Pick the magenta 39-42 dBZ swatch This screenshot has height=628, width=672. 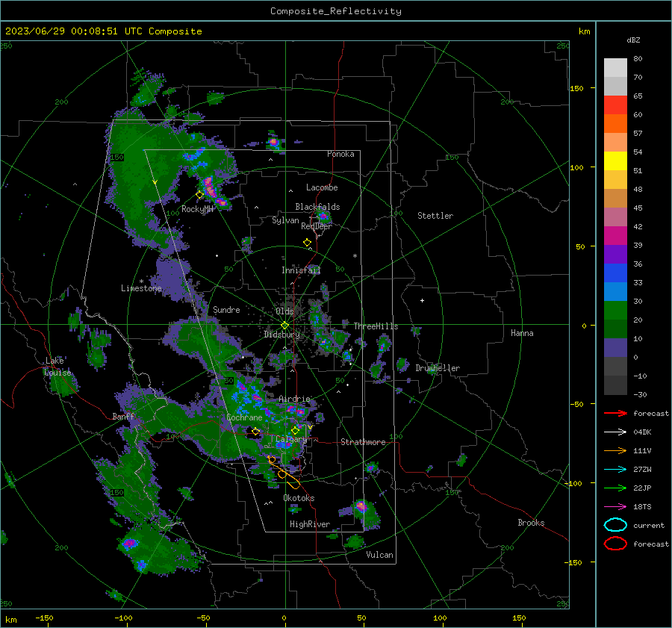(615, 235)
